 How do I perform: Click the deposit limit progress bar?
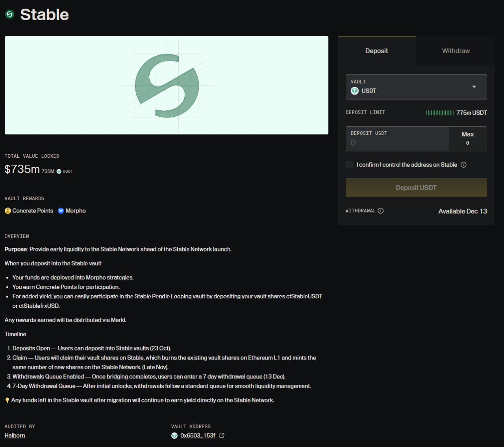440,113
